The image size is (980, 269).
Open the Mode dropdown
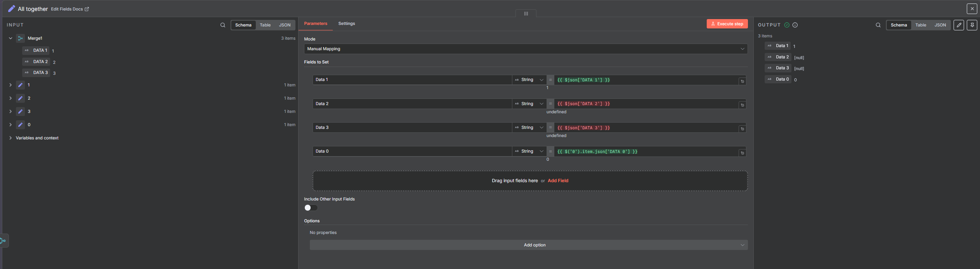(525, 49)
